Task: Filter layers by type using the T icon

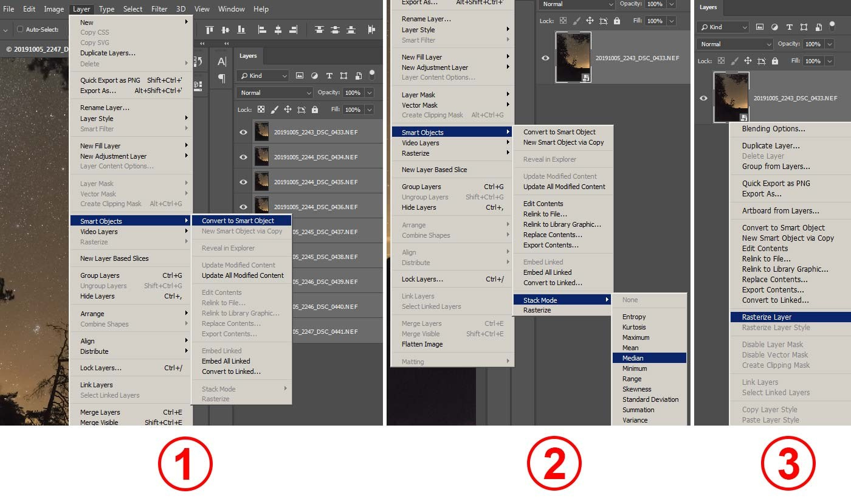Action: (x=329, y=76)
